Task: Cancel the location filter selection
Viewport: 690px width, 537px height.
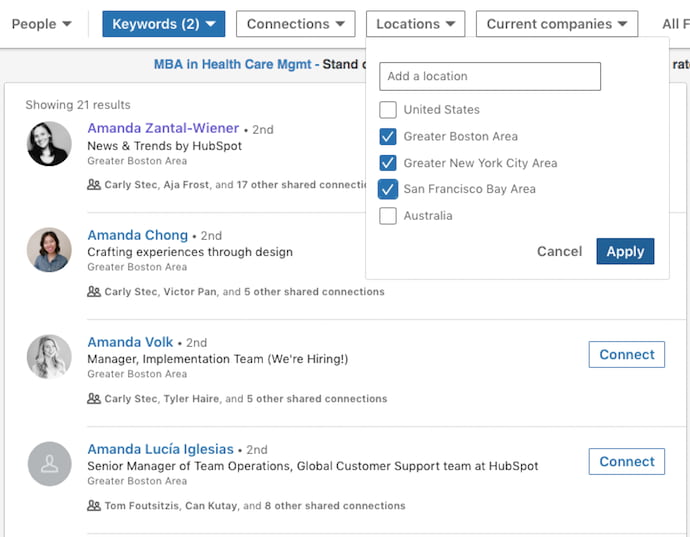Action: point(559,252)
